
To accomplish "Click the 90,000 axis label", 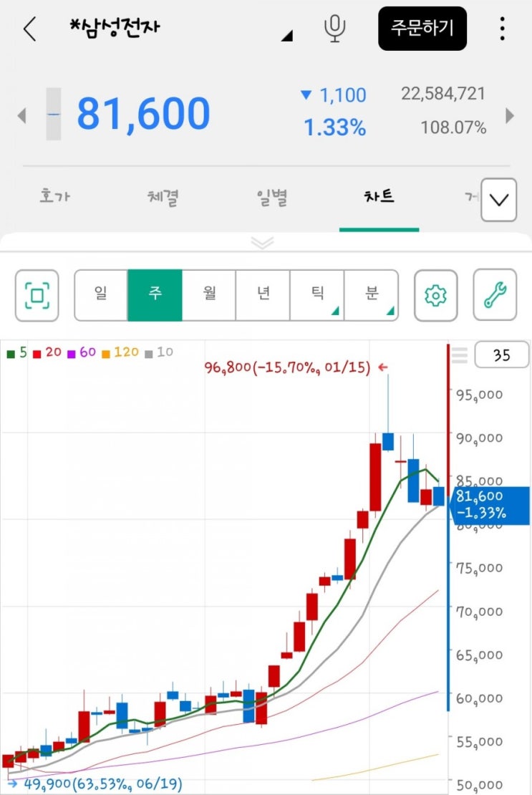I will point(480,438).
